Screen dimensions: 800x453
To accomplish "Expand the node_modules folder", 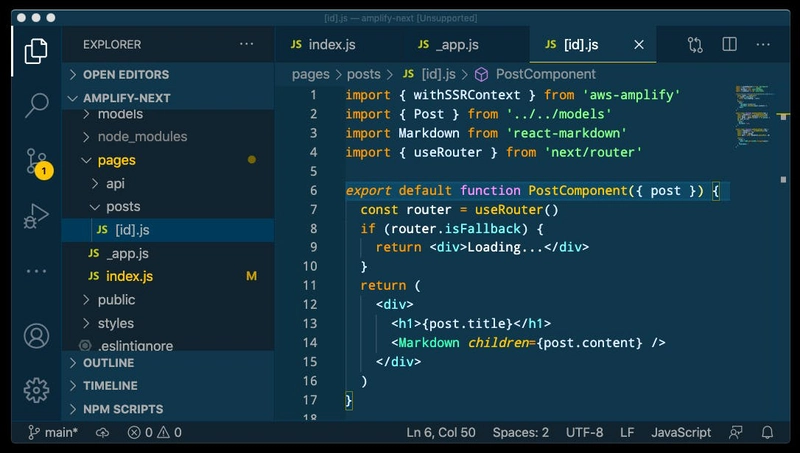I will point(168,137).
